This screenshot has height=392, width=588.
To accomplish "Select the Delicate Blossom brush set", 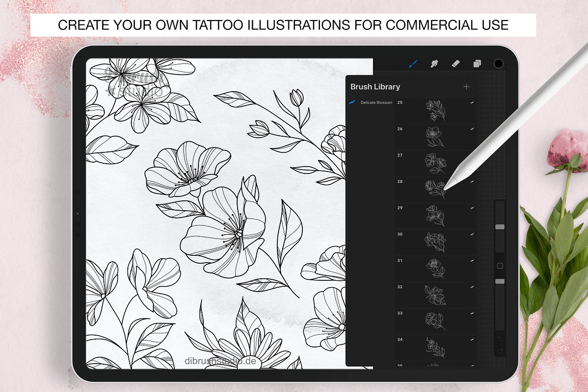I will [x=370, y=102].
